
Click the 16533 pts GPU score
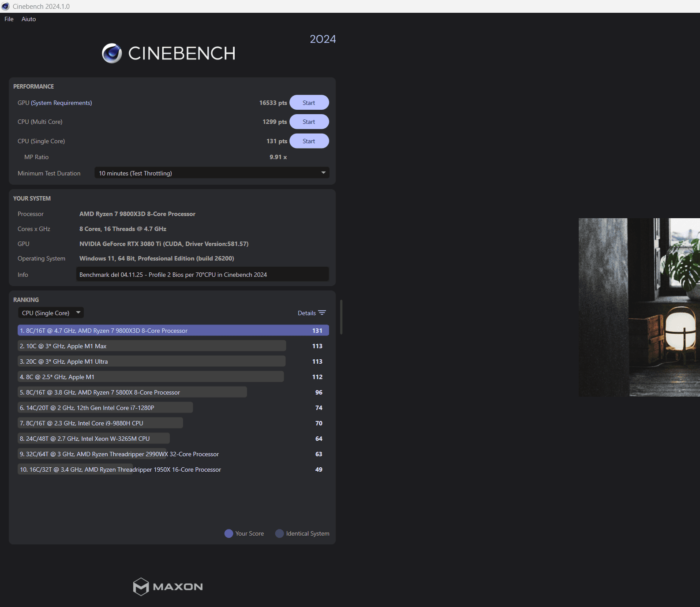[273, 103]
